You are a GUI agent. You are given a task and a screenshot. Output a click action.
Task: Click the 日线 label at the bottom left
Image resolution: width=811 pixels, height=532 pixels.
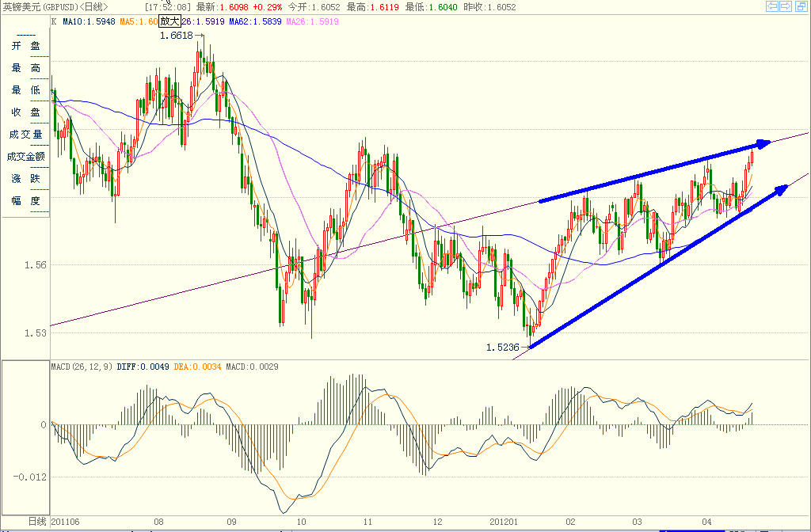coord(37,522)
